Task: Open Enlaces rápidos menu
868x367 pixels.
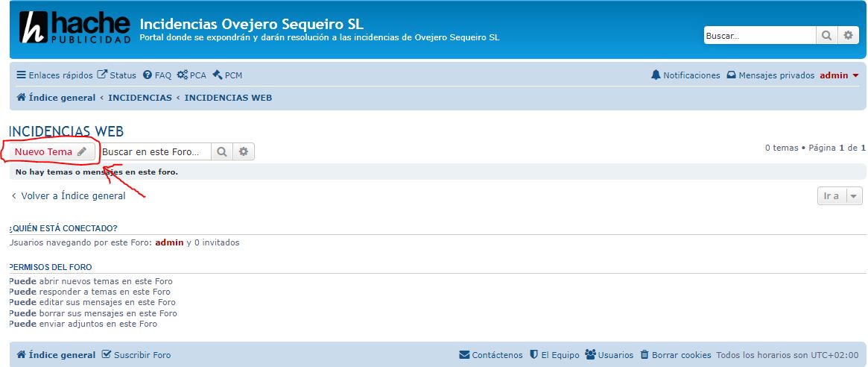Action: [x=55, y=75]
